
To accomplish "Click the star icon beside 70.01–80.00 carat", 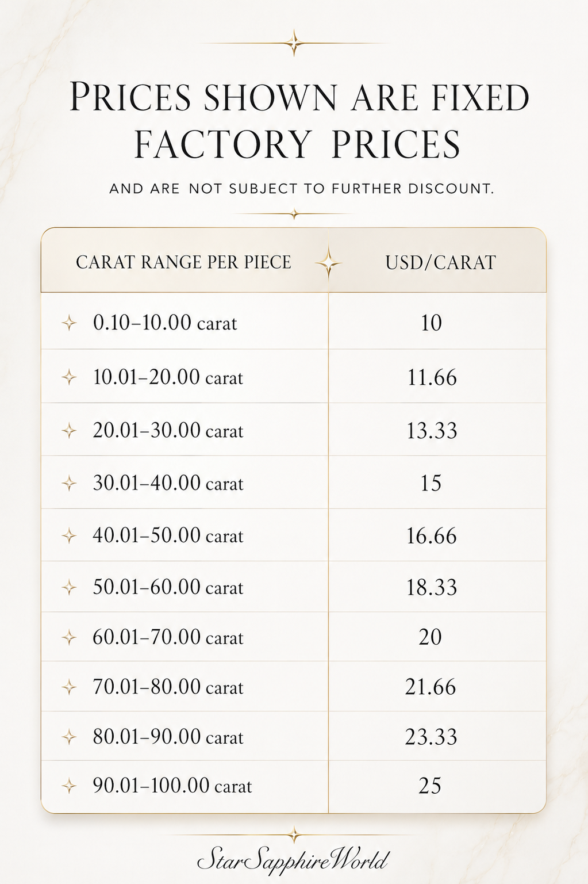I will click(69, 687).
